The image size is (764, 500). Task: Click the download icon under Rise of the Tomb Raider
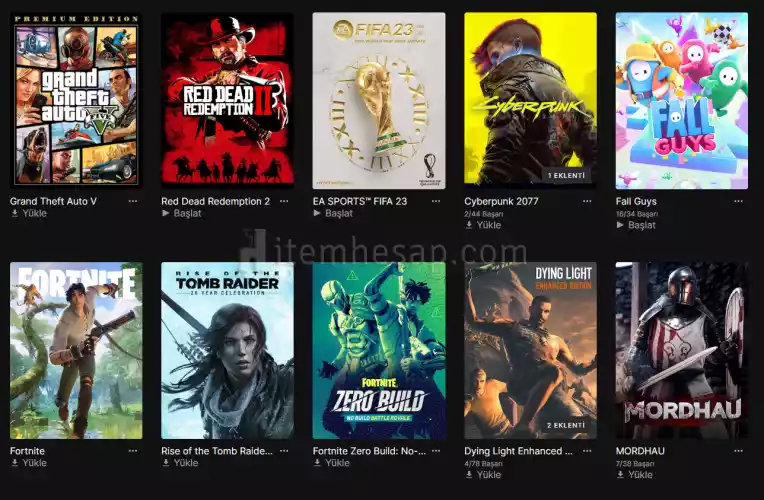point(166,462)
